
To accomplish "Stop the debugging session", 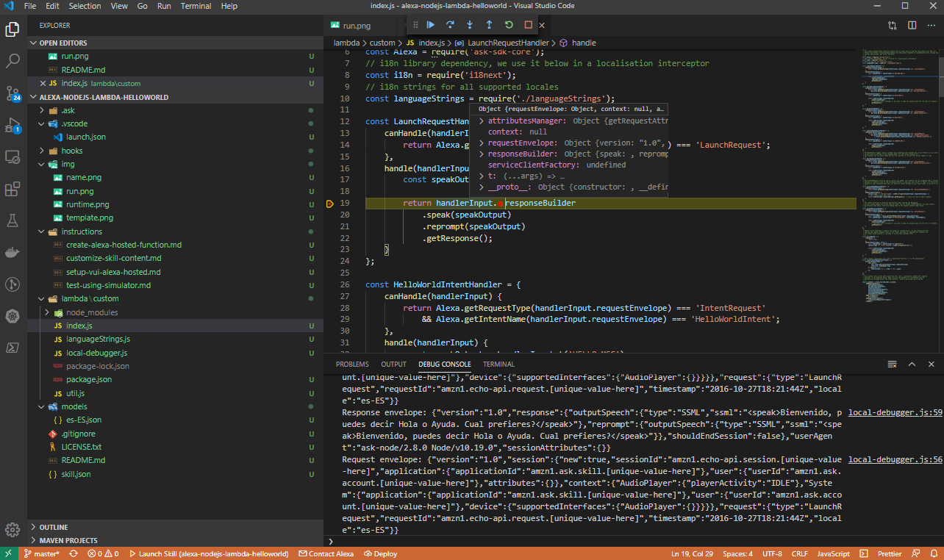I will [528, 25].
